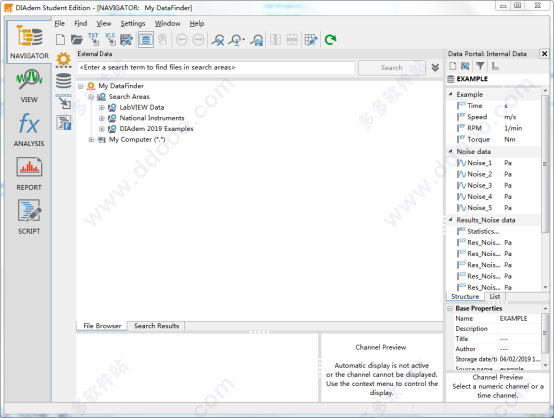Click the database stack sidebar icon
Viewport: 554px width, 418px height.
(64, 81)
